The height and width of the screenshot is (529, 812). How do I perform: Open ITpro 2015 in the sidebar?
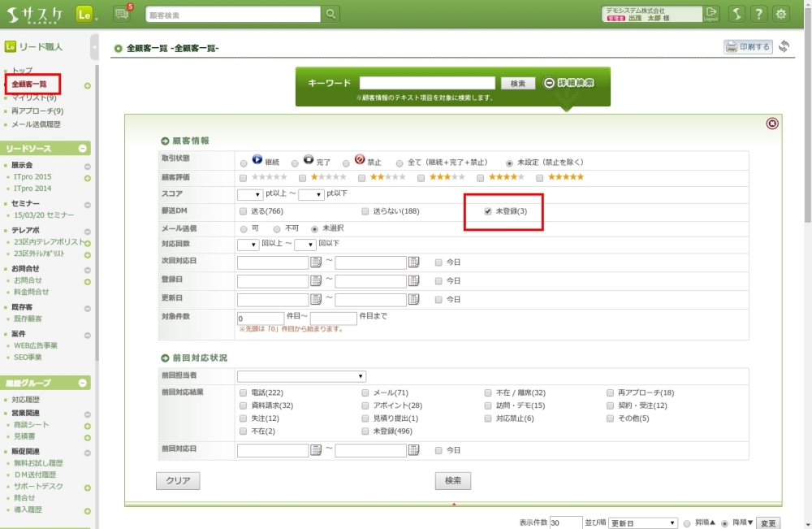point(32,176)
